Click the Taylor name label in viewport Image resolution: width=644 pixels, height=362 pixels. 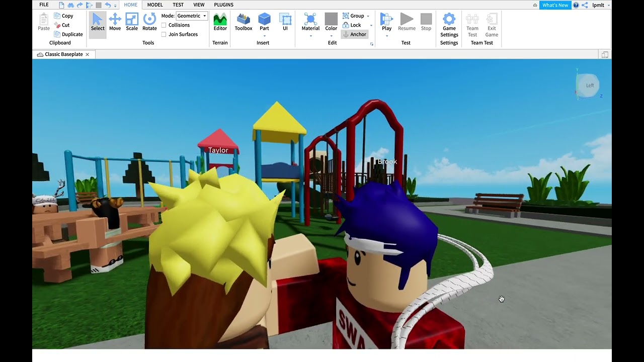(218, 150)
